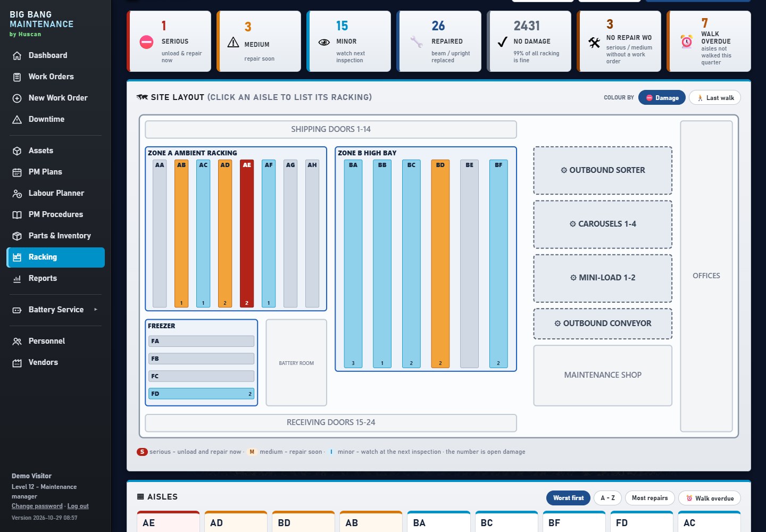Filter aisles by Walk overdue
766x532 pixels.
tap(709, 498)
